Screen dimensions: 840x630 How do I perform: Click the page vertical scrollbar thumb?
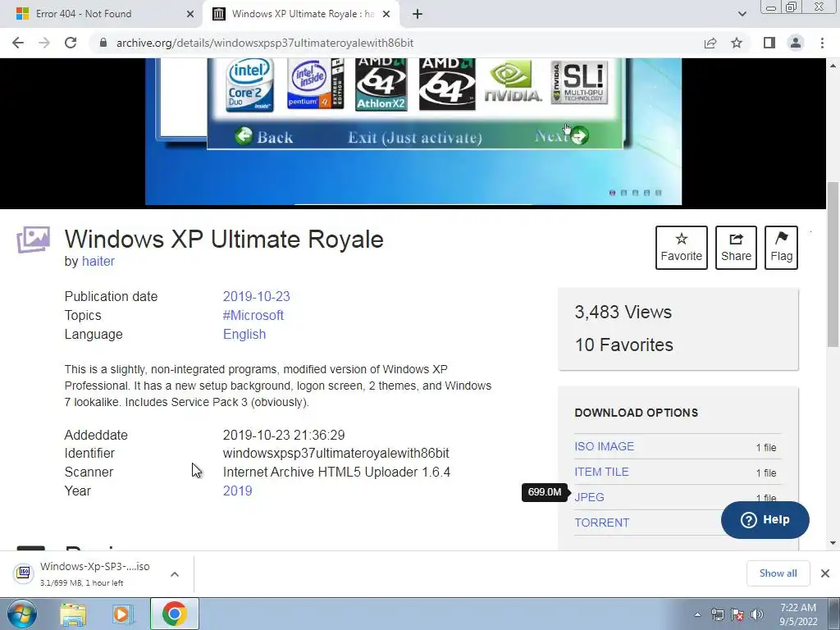point(833,264)
